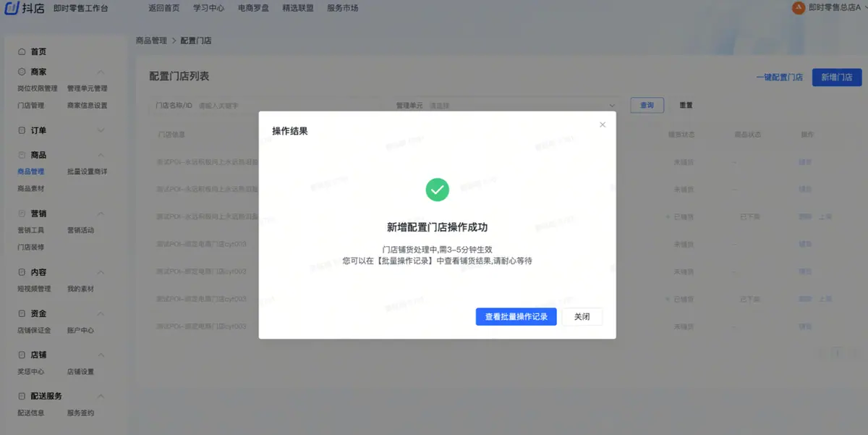Open 店铺设置 in the sidebar
The width and height of the screenshot is (868, 435).
[80, 371]
